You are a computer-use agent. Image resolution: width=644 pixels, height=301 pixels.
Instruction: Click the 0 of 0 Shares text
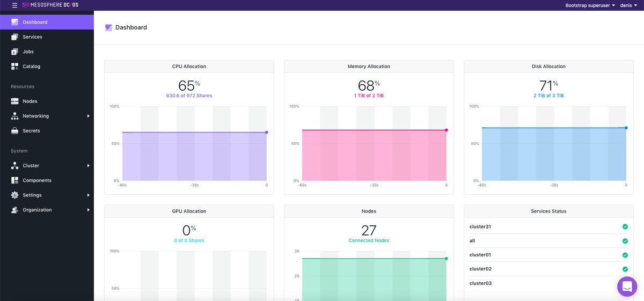tap(189, 240)
